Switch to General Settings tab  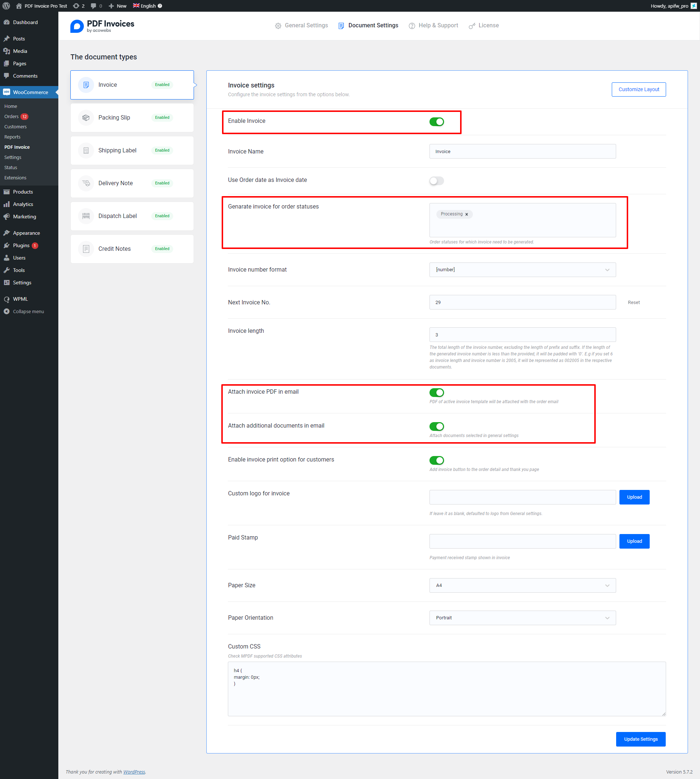point(302,26)
